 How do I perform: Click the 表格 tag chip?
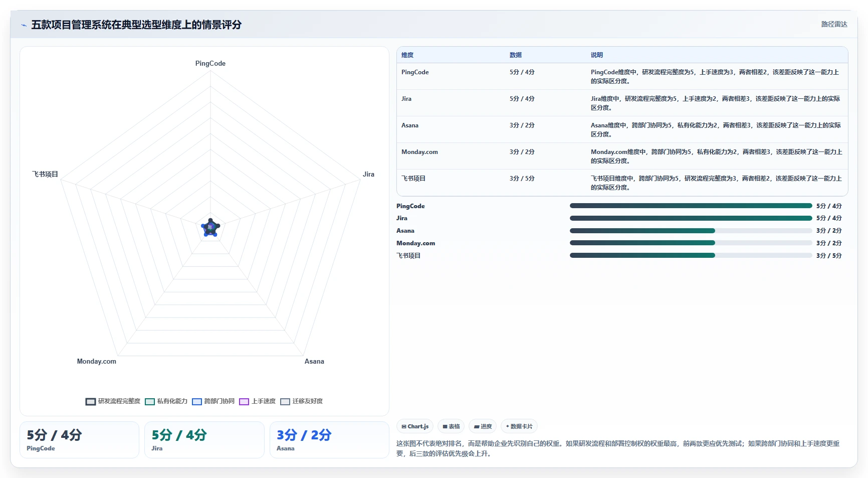click(x=451, y=426)
